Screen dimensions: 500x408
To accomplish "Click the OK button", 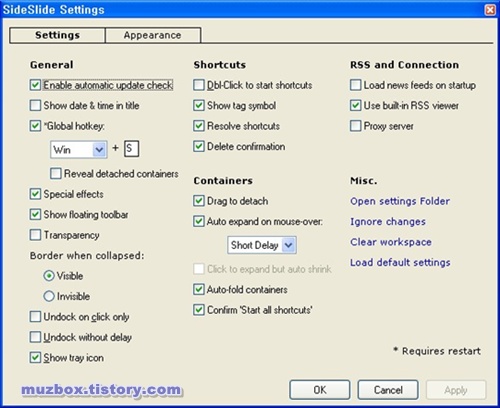I will pyautogui.click(x=320, y=390).
